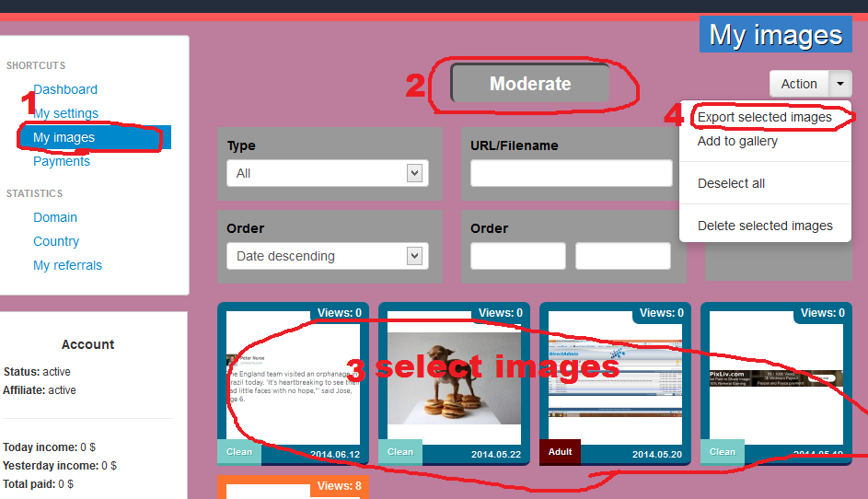868x499 pixels.
Task: View Country statistics
Action: (56, 241)
